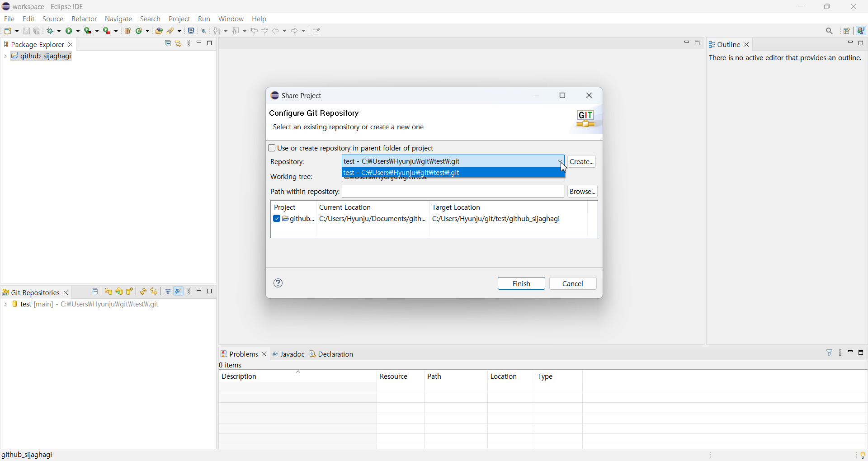Image resolution: width=868 pixels, height=461 pixels.
Task: Click the Open Perspective icon
Action: (x=847, y=31)
